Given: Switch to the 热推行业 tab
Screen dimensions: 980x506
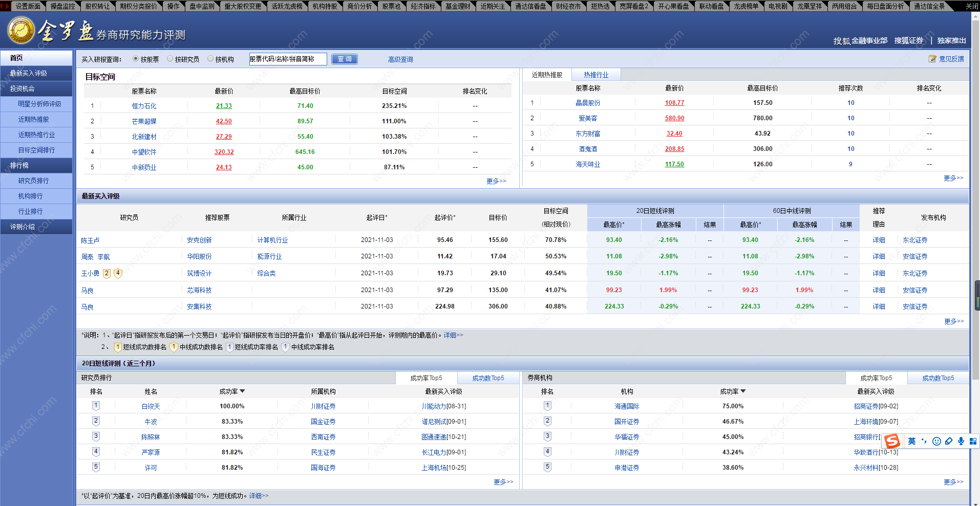Looking at the screenshot, I should click(x=596, y=75).
